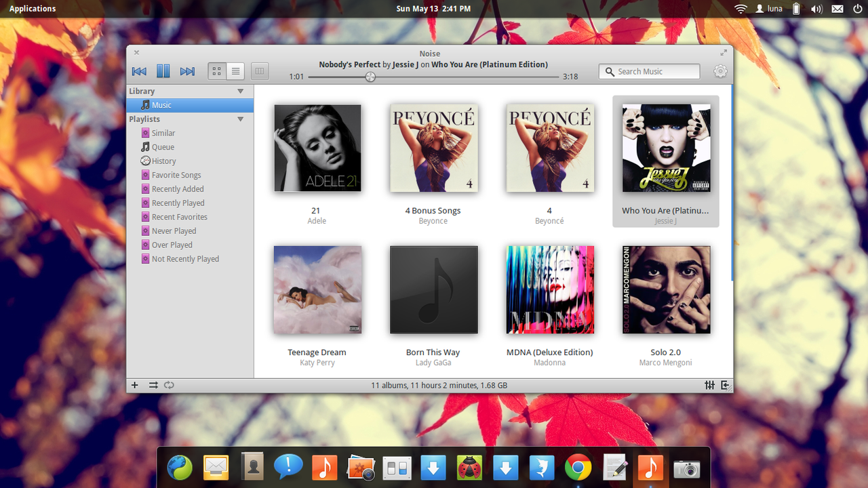Switch to column browser view
The image size is (868, 488).
(x=260, y=70)
